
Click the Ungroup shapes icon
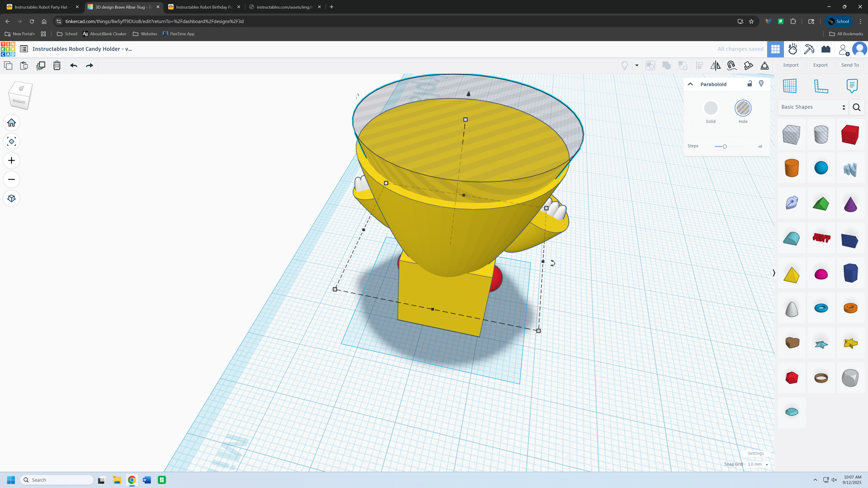[683, 65]
